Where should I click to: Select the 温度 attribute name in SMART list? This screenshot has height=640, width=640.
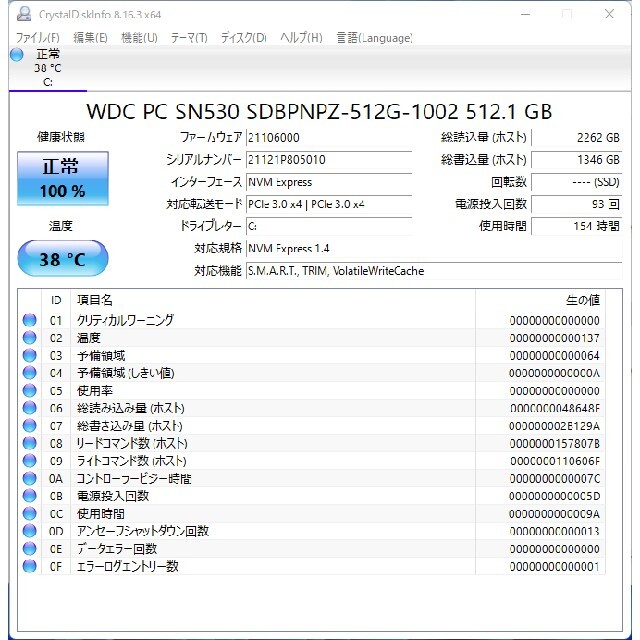click(x=89, y=338)
